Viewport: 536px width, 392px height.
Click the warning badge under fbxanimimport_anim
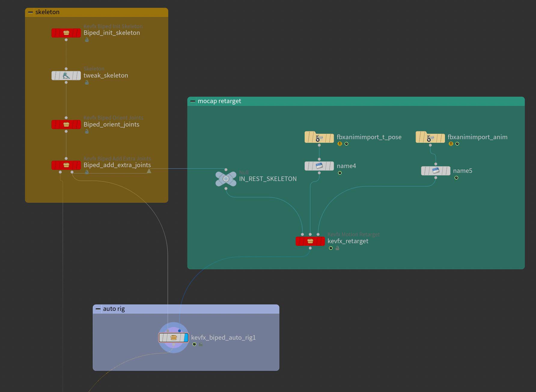click(450, 144)
